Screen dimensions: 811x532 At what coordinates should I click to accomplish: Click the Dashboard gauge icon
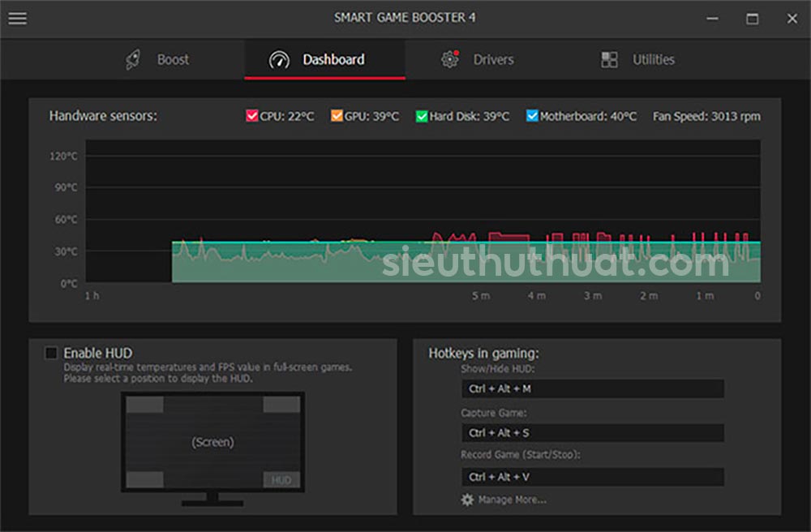[279, 60]
